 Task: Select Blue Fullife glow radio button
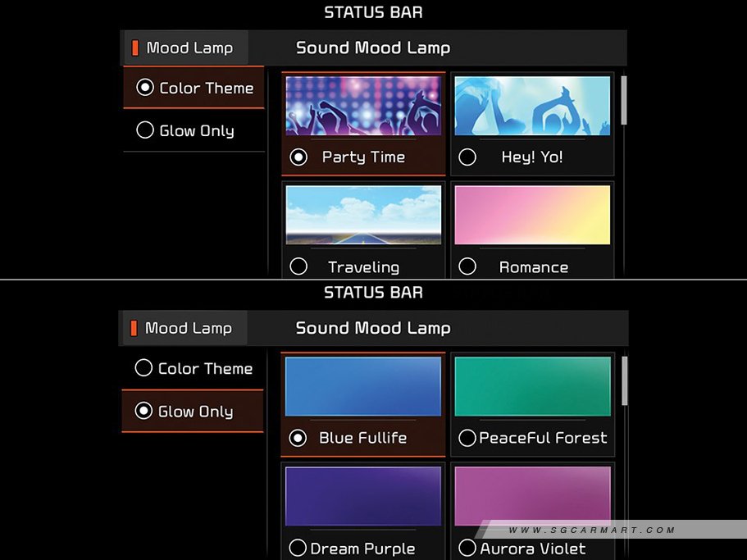pyautogui.click(x=299, y=438)
